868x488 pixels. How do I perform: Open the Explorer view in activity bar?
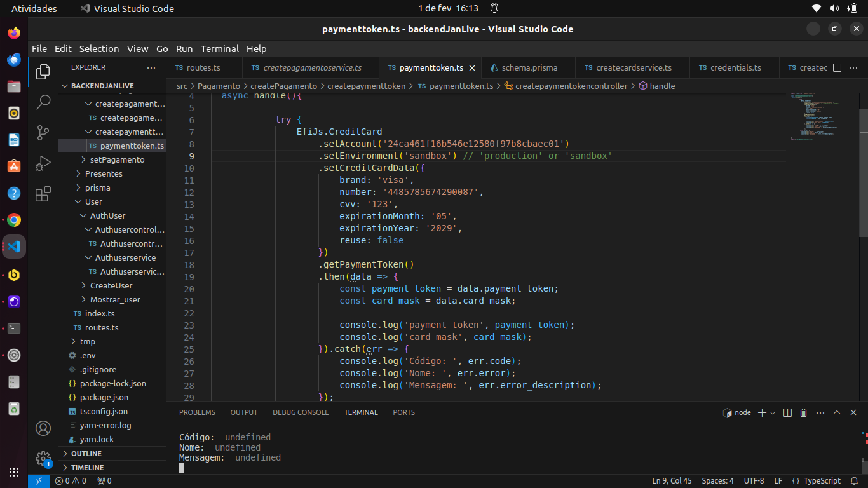coord(43,72)
